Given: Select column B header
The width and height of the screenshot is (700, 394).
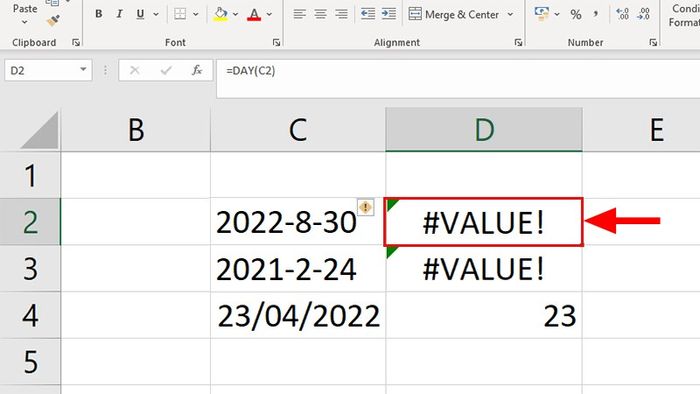Looking at the screenshot, I should [136, 130].
